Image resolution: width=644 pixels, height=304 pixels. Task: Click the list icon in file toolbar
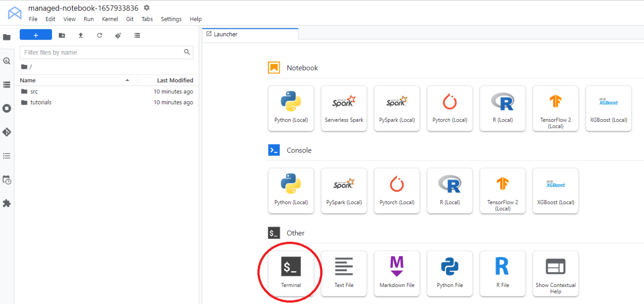[x=137, y=35]
